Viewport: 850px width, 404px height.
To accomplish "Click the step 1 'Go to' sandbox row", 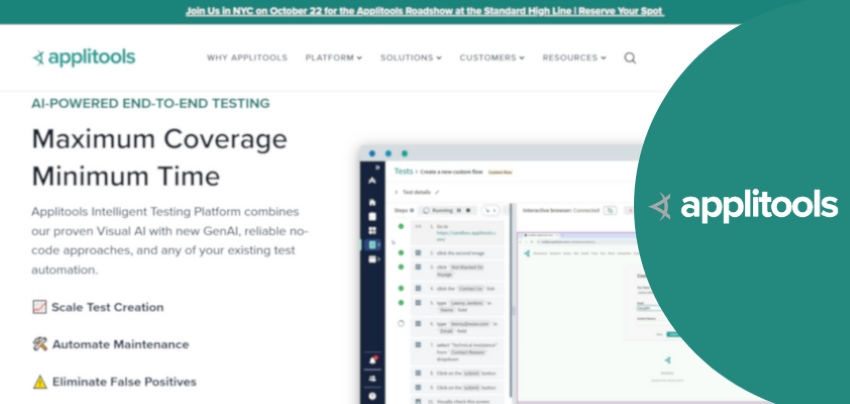I will (458, 232).
